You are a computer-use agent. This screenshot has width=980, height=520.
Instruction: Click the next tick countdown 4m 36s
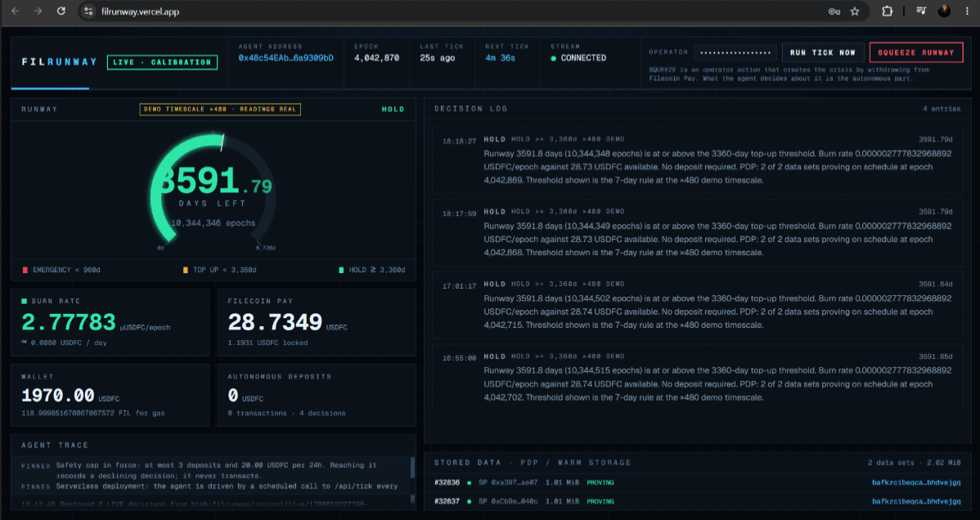500,58
